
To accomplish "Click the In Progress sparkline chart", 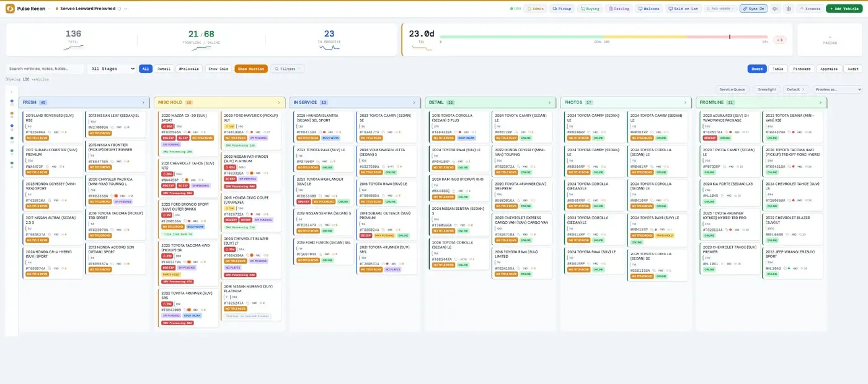I will [x=329, y=46].
